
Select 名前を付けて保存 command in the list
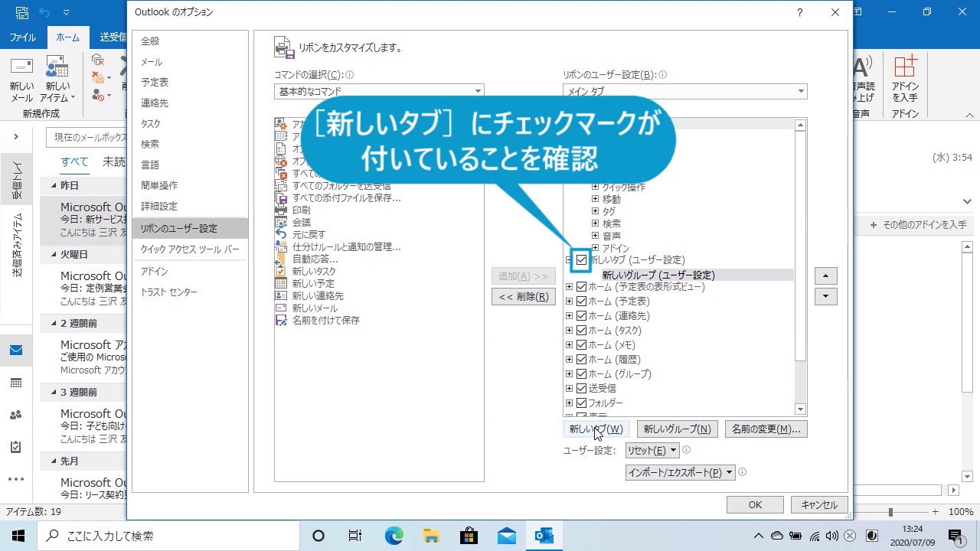click(x=326, y=320)
